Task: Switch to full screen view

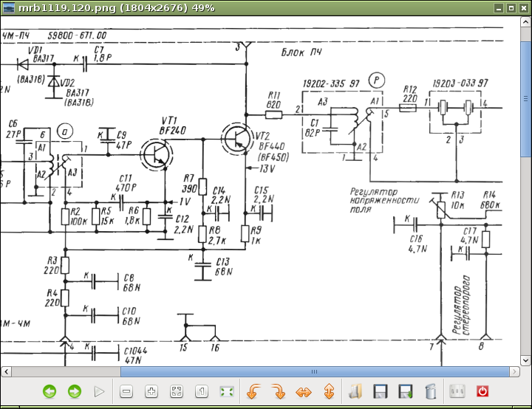Action: [x=227, y=391]
